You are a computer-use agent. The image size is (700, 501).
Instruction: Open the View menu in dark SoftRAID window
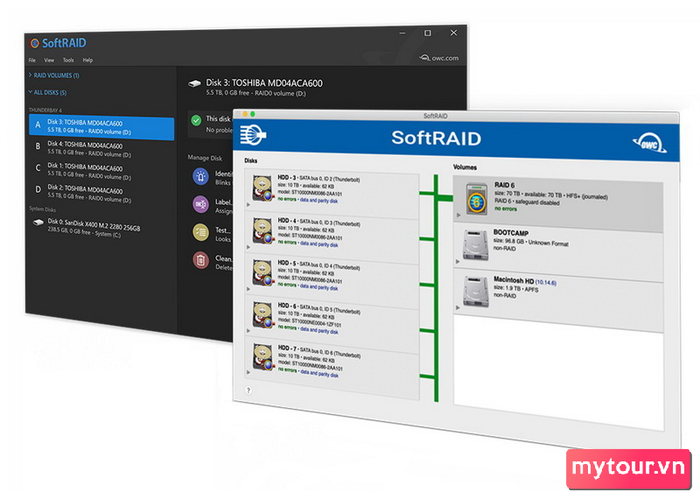pos(49,60)
